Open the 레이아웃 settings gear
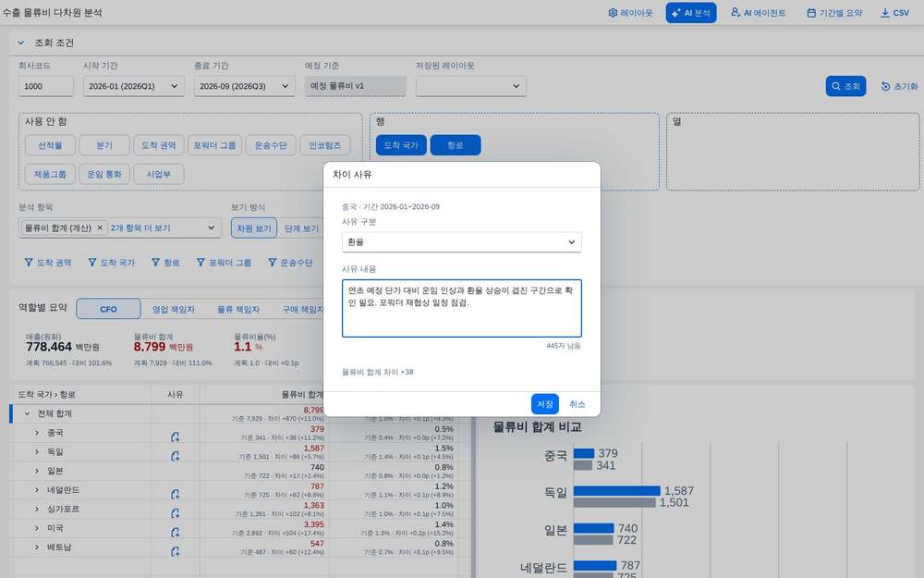Image resolution: width=924 pixels, height=578 pixels. [x=630, y=12]
